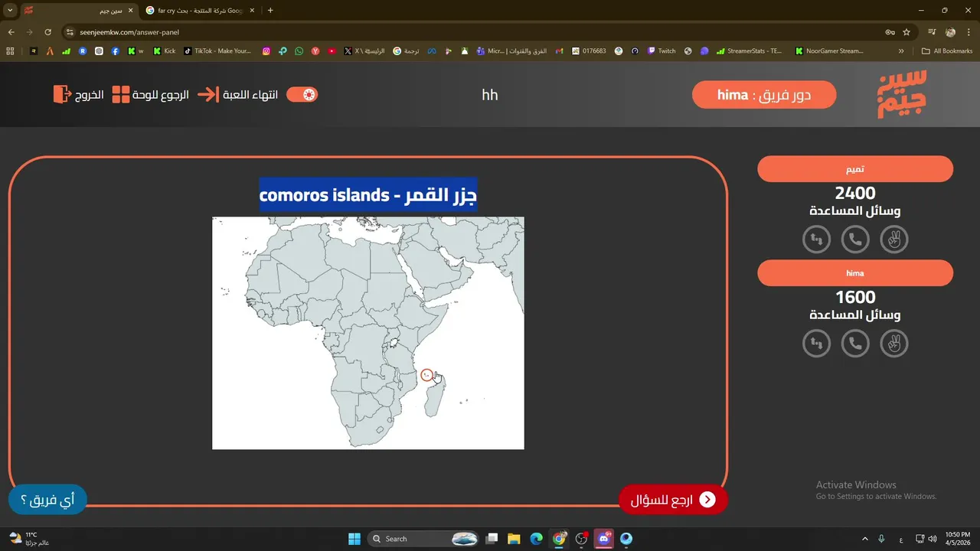Click the peace-hand help icon under hima score
The width and height of the screenshot is (980, 551).
tap(894, 344)
